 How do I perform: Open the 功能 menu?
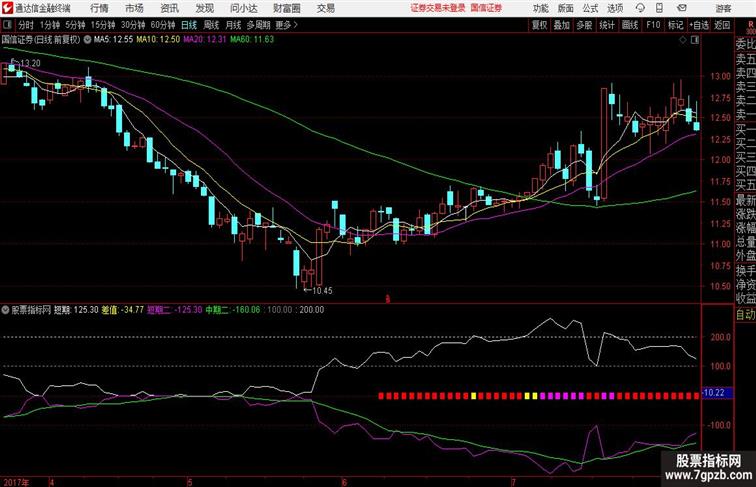[x=540, y=8]
